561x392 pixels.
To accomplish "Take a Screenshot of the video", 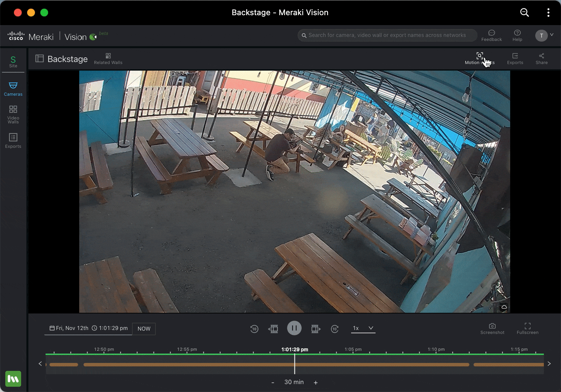I will point(492,328).
